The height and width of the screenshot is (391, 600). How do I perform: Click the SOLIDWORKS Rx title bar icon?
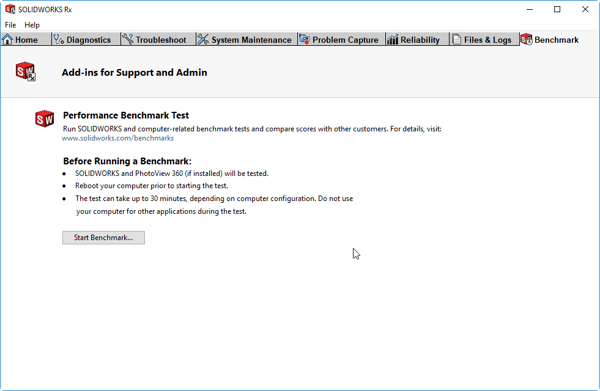(10, 9)
